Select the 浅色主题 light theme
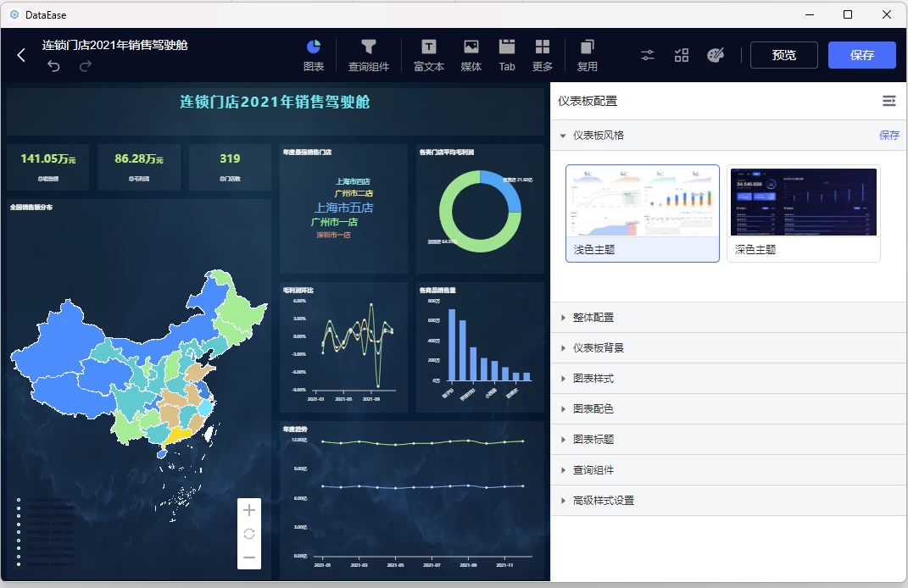 click(x=643, y=214)
